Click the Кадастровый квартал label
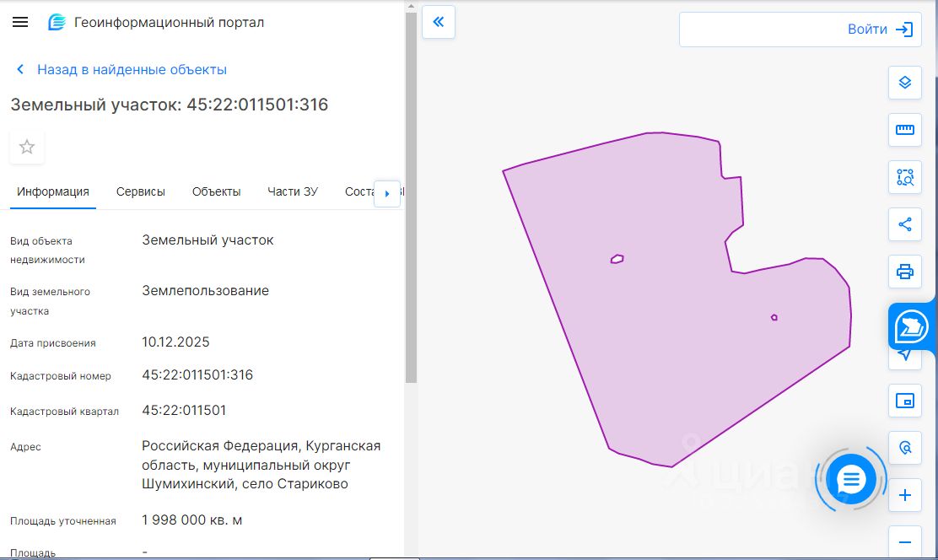Image resolution: width=938 pixels, height=560 pixels. point(65,412)
